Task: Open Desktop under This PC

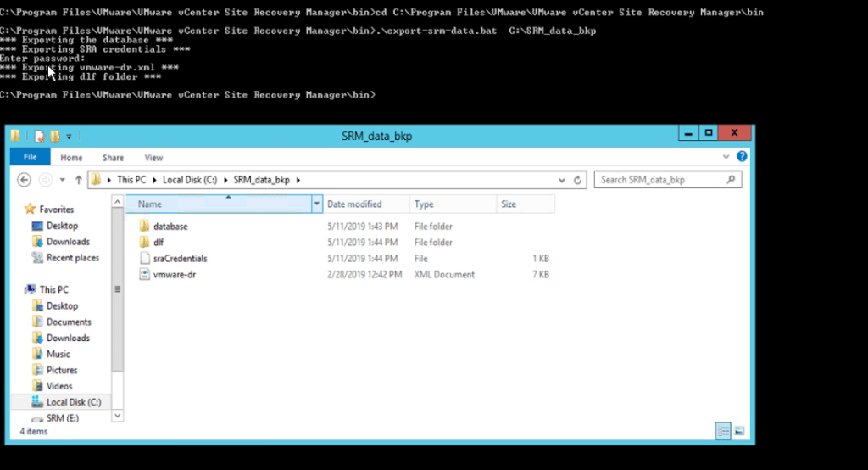Action: pyautogui.click(x=62, y=306)
